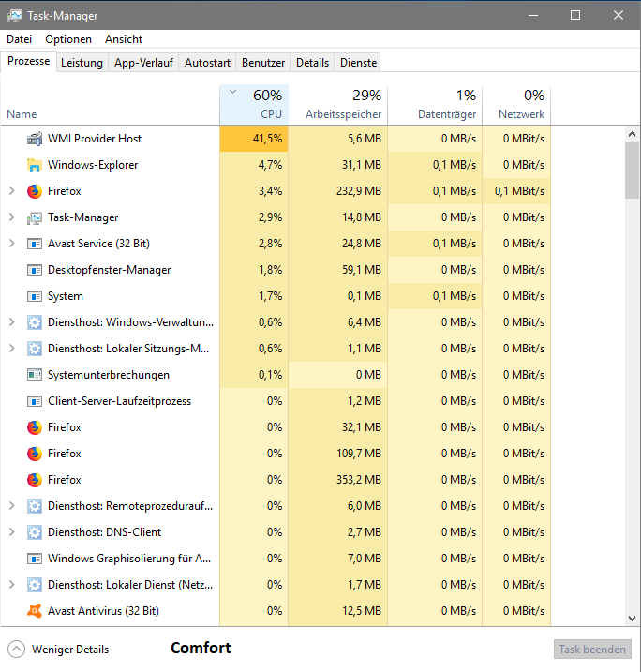Click the Diensthost: Lokaler Sitzungs-M... gear icon
This screenshot has width=641, height=672.
35,349
